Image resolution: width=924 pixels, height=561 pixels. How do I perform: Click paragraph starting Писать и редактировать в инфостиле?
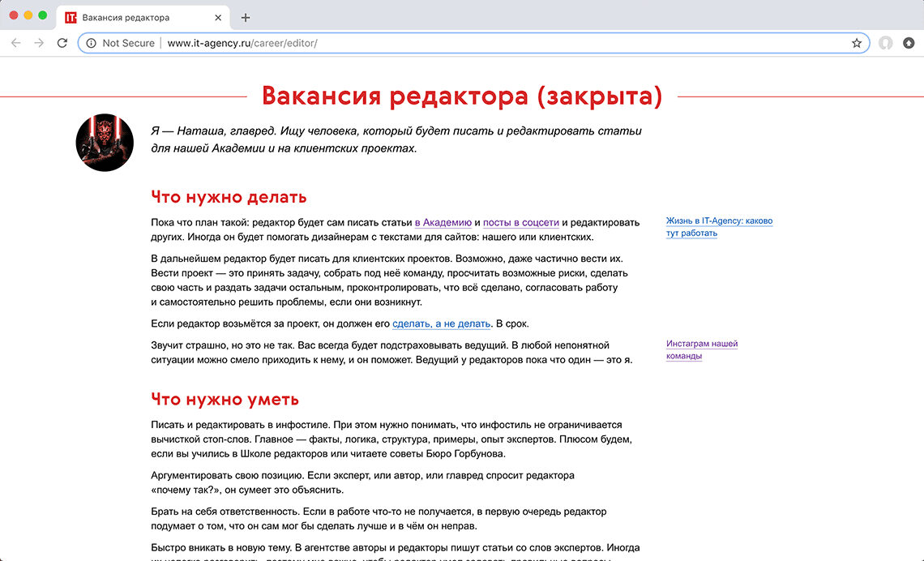coord(391,439)
